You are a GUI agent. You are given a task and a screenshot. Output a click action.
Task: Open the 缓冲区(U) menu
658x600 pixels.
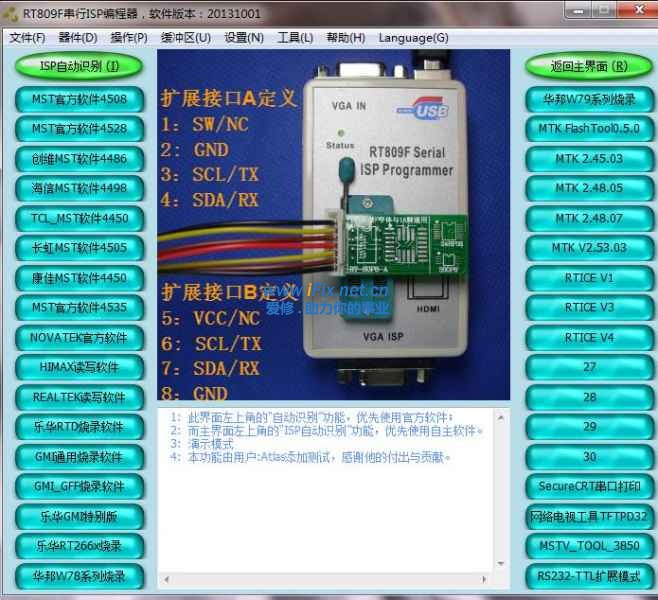coord(185,38)
